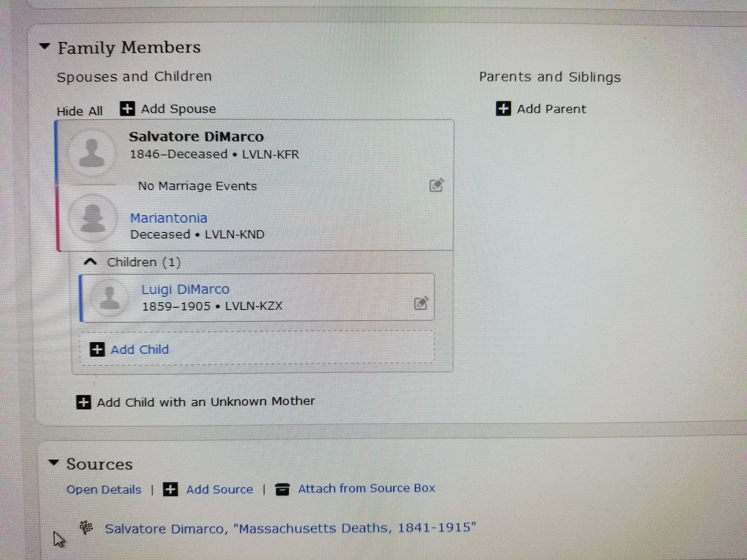Image resolution: width=747 pixels, height=560 pixels.
Task: Click the Add Spouse plus icon
Action: (127, 109)
